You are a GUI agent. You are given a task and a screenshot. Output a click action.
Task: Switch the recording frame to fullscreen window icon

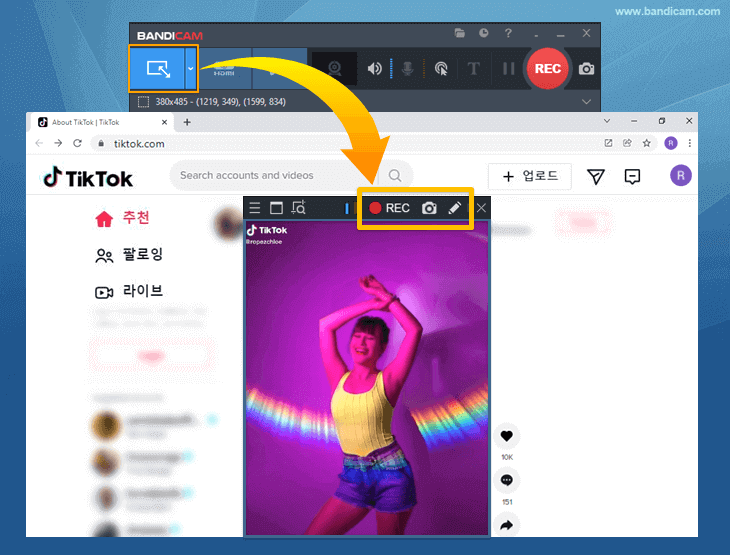click(x=277, y=208)
